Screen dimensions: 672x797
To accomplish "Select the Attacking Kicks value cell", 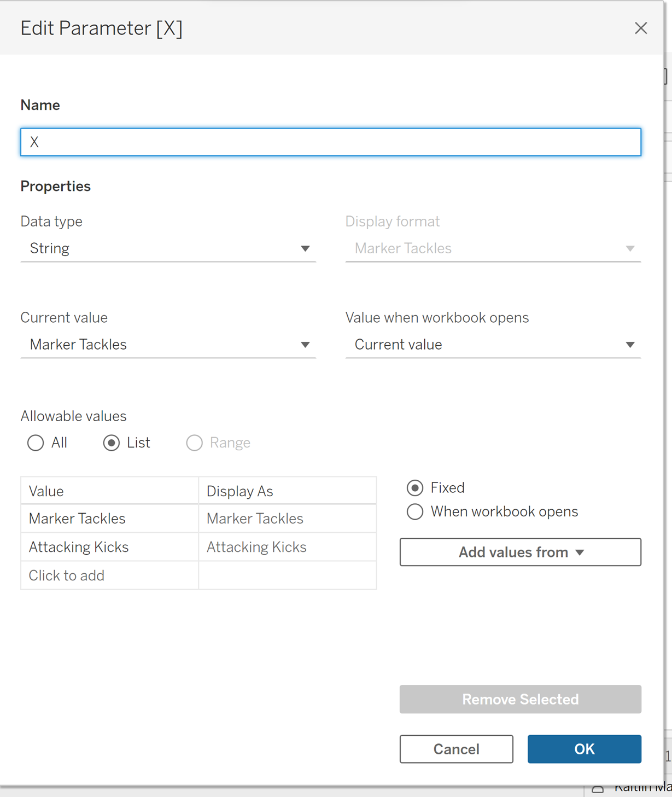I will [109, 547].
